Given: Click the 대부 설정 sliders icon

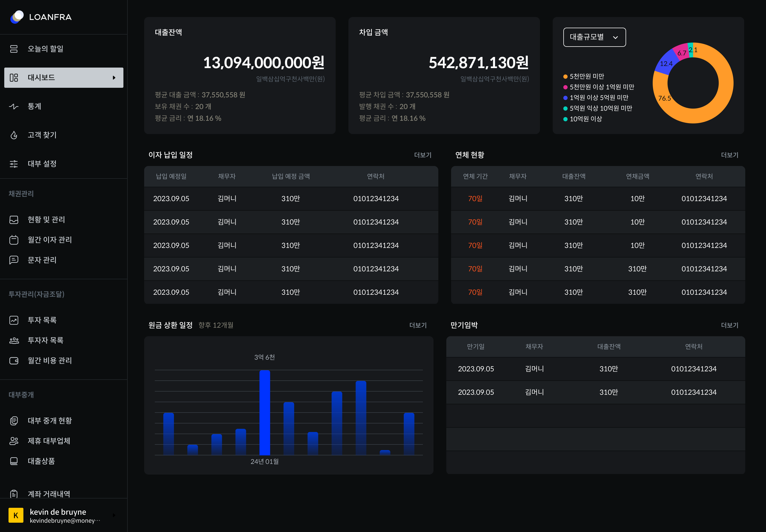Looking at the screenshot, I should point(14,164).
